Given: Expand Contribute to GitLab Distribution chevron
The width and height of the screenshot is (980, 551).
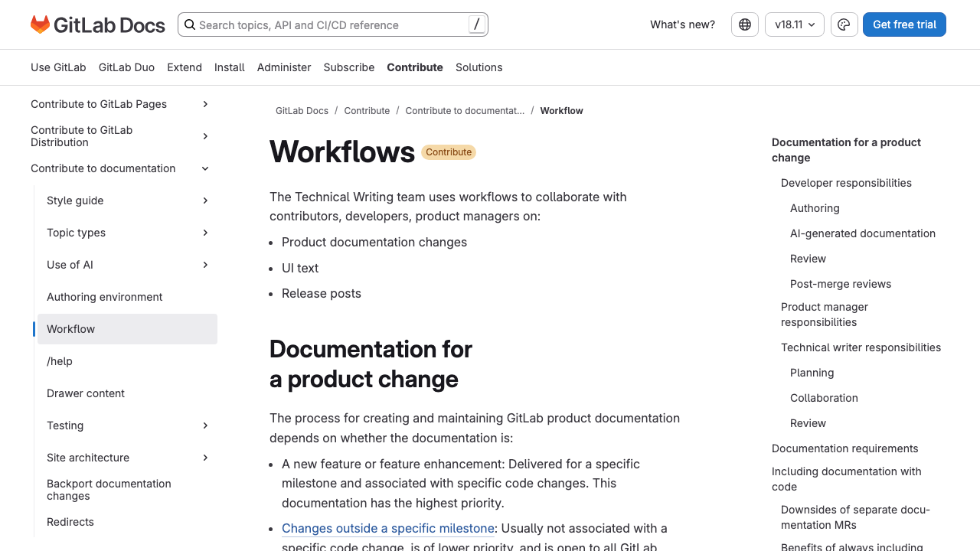Looking at the screenshot, I should coord(205,136).
